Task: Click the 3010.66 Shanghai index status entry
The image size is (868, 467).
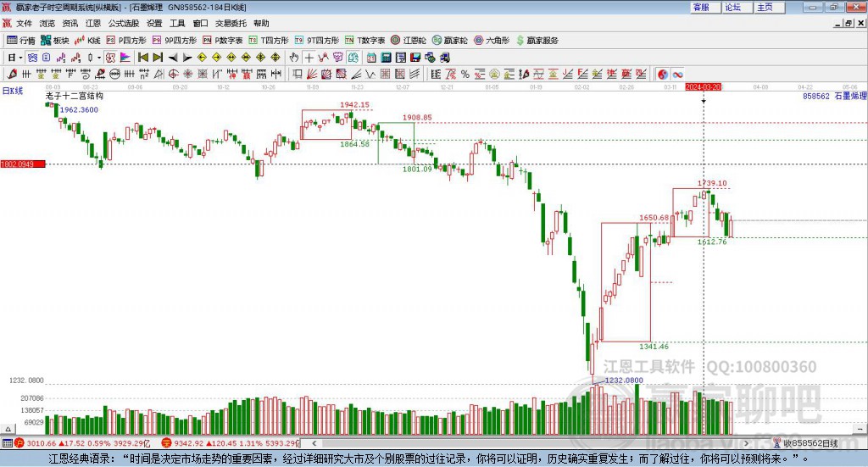Action: 83,443
